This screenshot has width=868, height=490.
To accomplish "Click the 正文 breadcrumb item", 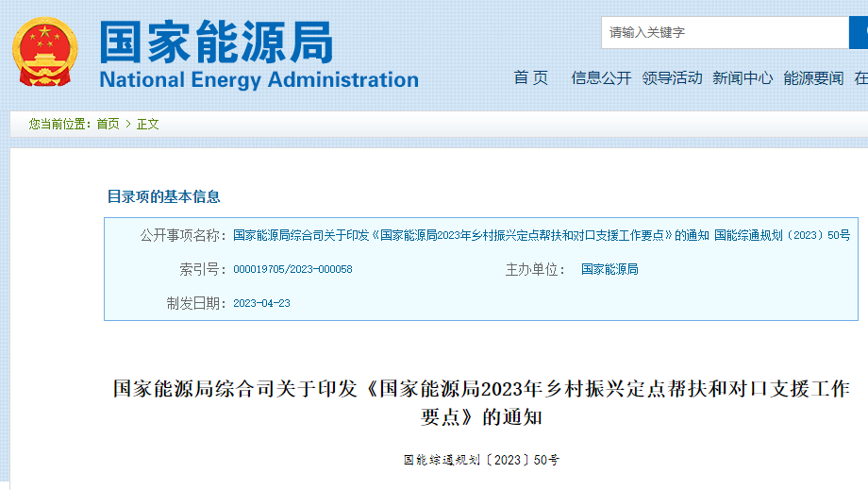I will click(148, 124).
